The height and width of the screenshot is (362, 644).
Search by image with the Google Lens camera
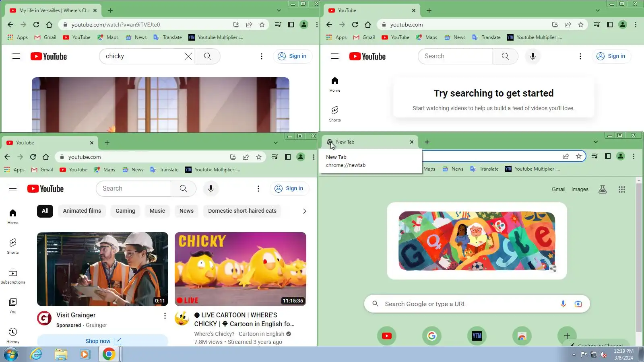578,304
